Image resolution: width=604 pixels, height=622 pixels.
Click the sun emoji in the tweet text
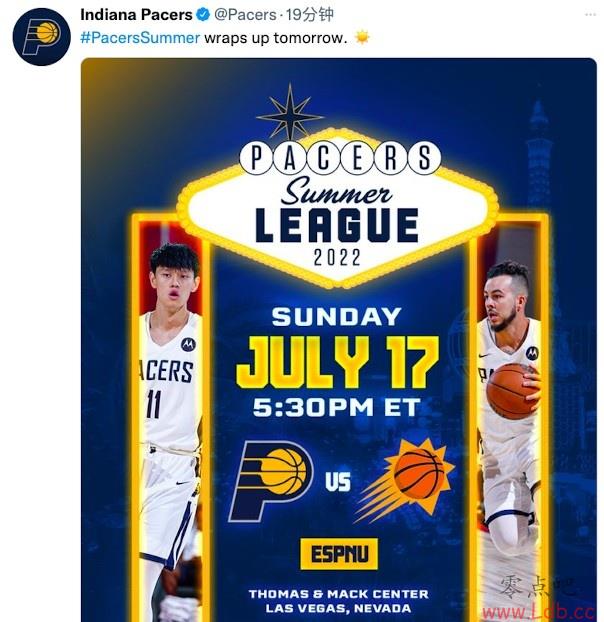362,38
